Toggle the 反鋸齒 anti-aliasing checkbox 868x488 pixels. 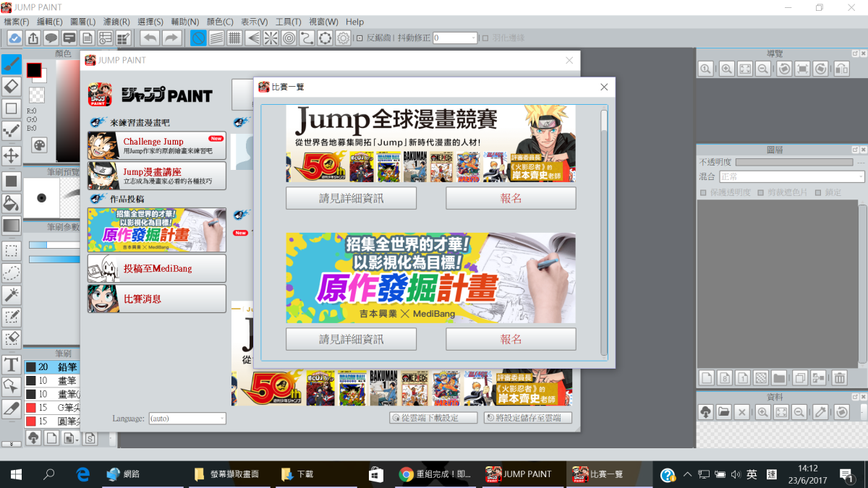coord(360,38)
